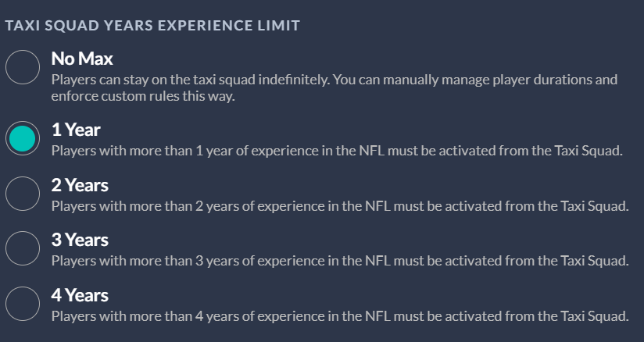
Task: Click the selected 1 Year radio button
Action: pyautogui.click(x=23, y=138)
